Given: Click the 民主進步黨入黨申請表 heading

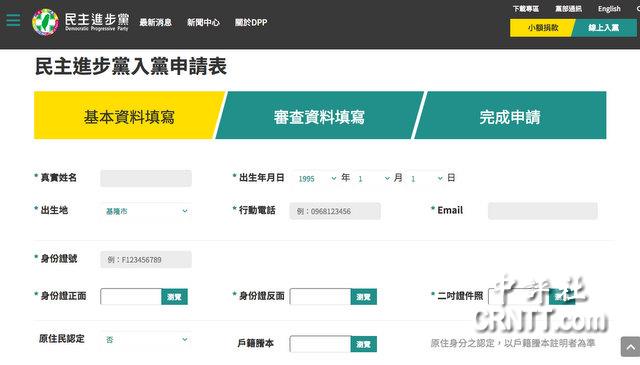Looking at the screenshot, I should (x=131, y=66).
